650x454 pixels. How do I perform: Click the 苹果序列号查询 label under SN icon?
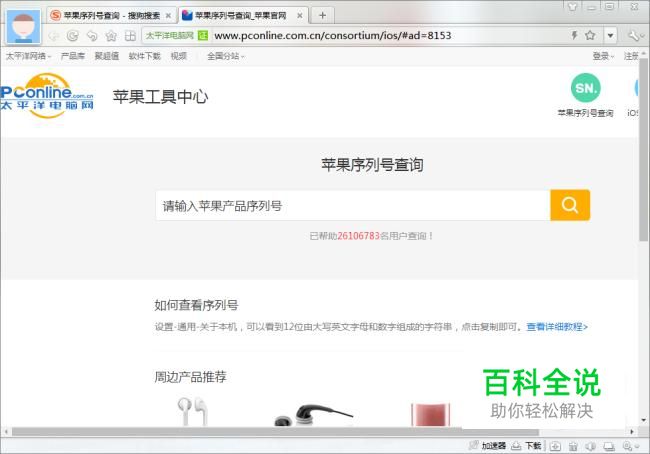tap(585, 113)
